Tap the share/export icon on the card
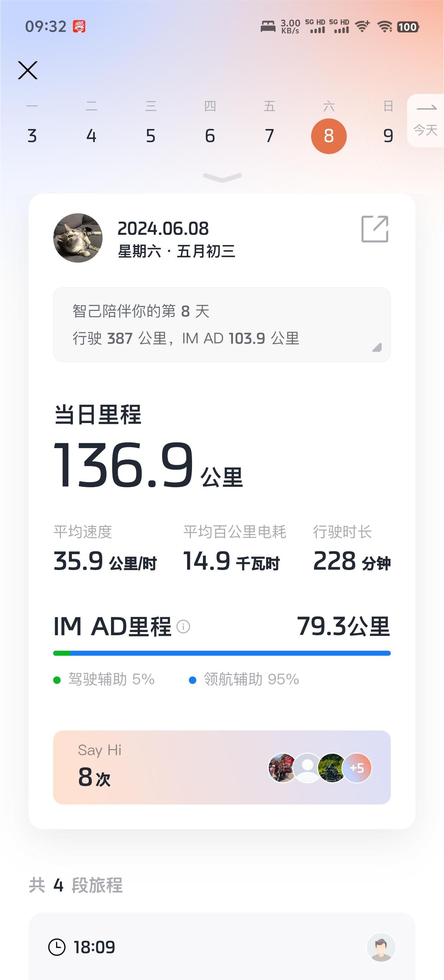Screen dimensions: 444x980 pyautogui.click(x=375, y=229)
